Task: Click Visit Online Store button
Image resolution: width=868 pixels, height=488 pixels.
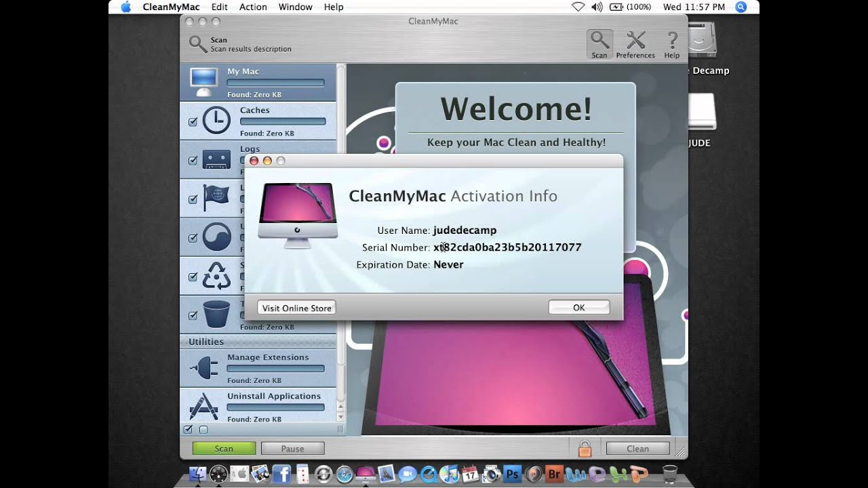Action: [x=296, y=308]
